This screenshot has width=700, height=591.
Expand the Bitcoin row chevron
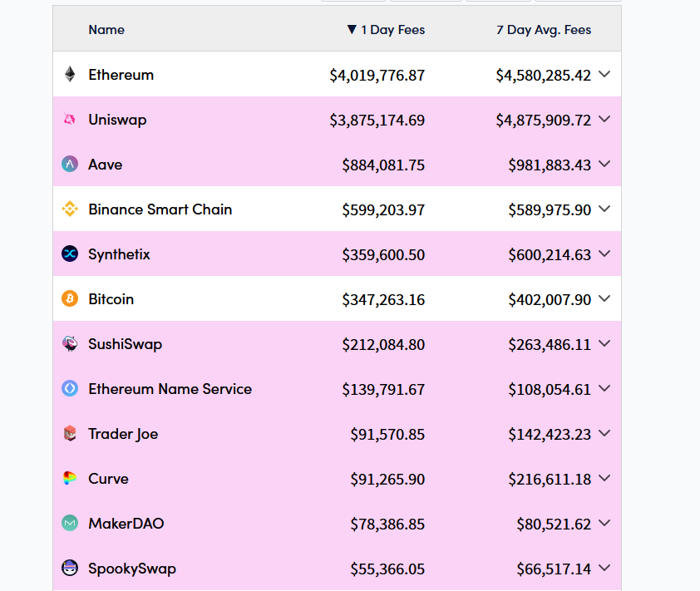[x=604, y=298]
